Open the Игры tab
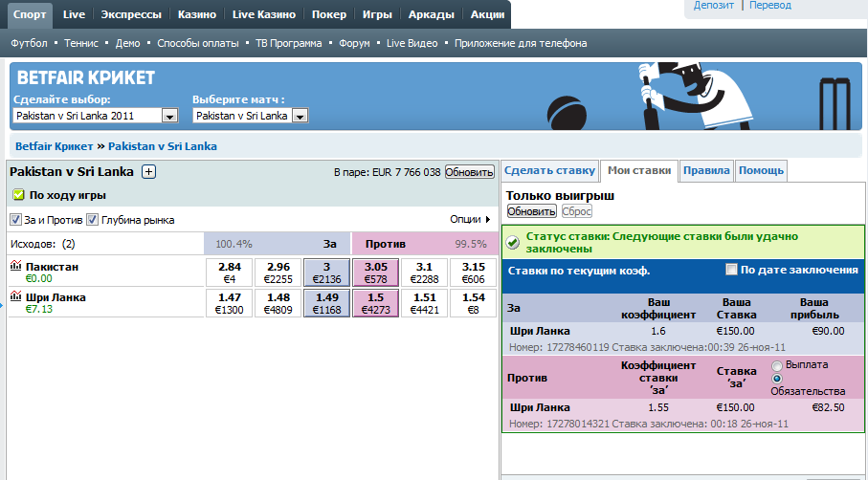The height and width of the screenshot is (480, 868). point(377,14)
